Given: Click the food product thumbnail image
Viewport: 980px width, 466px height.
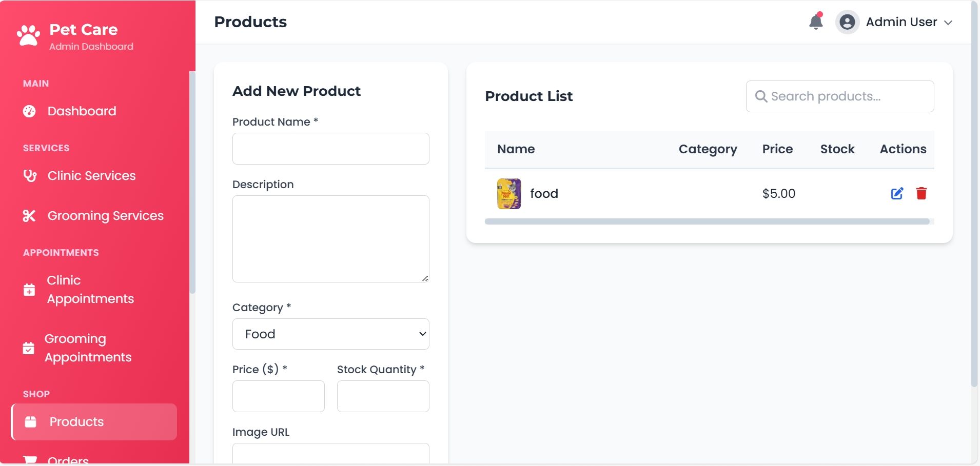Looking at the screenshot, I should click(509, 194).
